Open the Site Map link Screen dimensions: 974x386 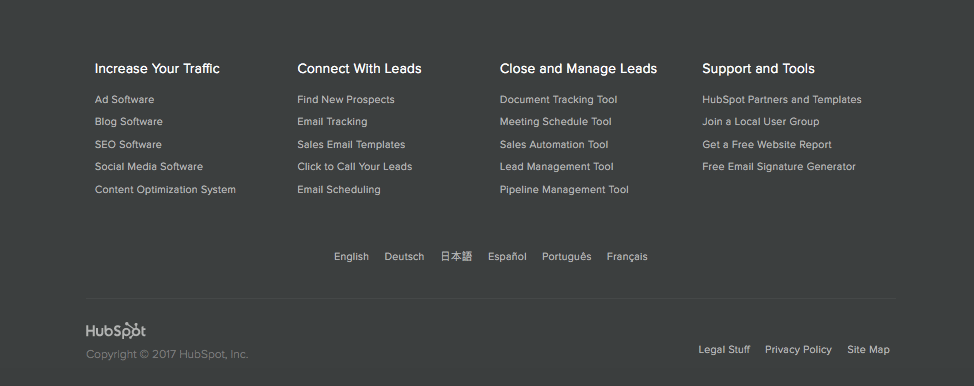868,350
